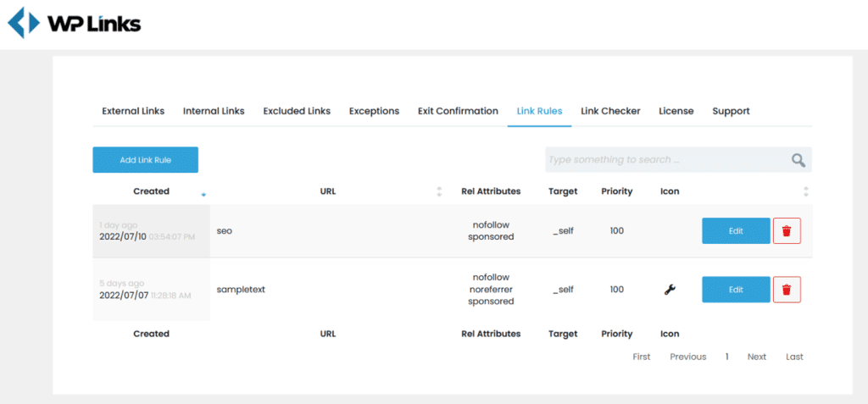Edit the seo link rule
The height and width of the screenshot is (404, 868).
pyautogui.click(x=736, y=230)
